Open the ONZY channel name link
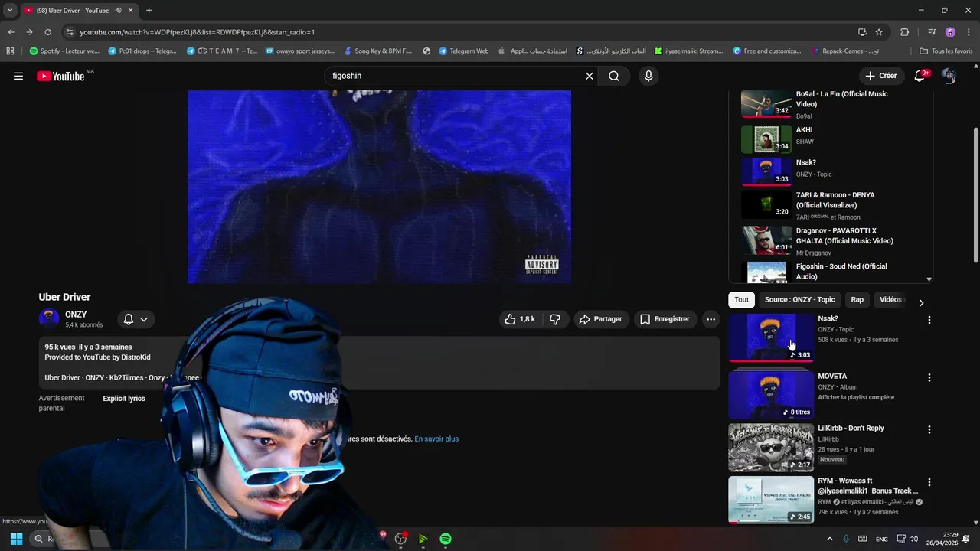Screen dimensions: 980x551 pos(76,315)
